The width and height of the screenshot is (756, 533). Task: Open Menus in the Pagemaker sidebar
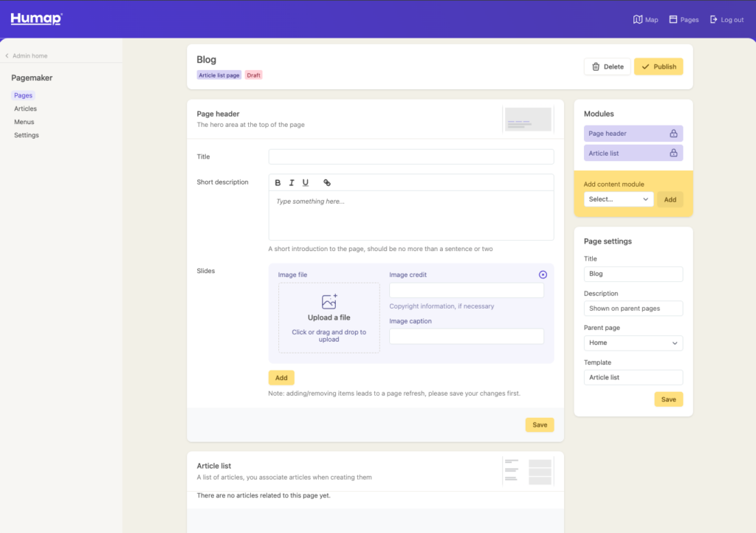point(24,122)
